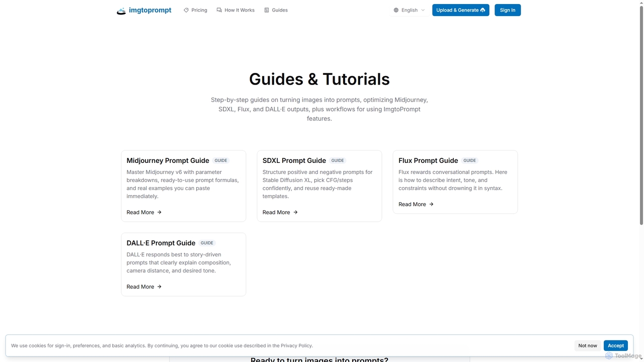The image size is (644, 362).
Task: Click the Guides document icon
Action: click(267, 10)
